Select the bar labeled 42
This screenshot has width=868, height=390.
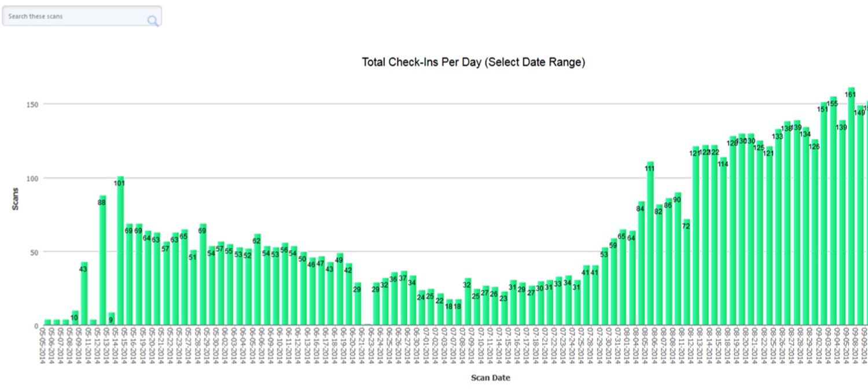349,295
